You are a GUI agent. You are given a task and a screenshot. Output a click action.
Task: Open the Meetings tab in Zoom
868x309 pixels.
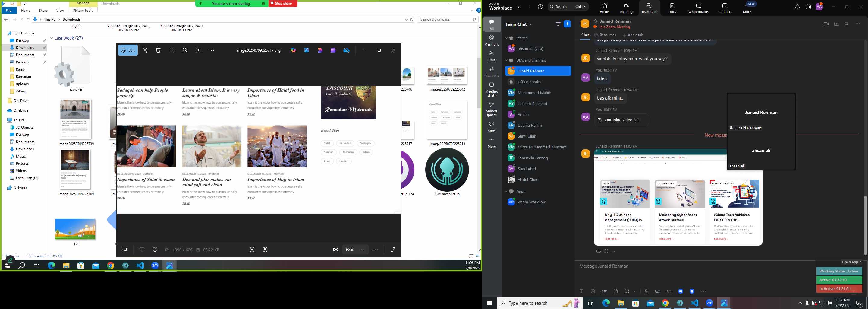[627, 8]
